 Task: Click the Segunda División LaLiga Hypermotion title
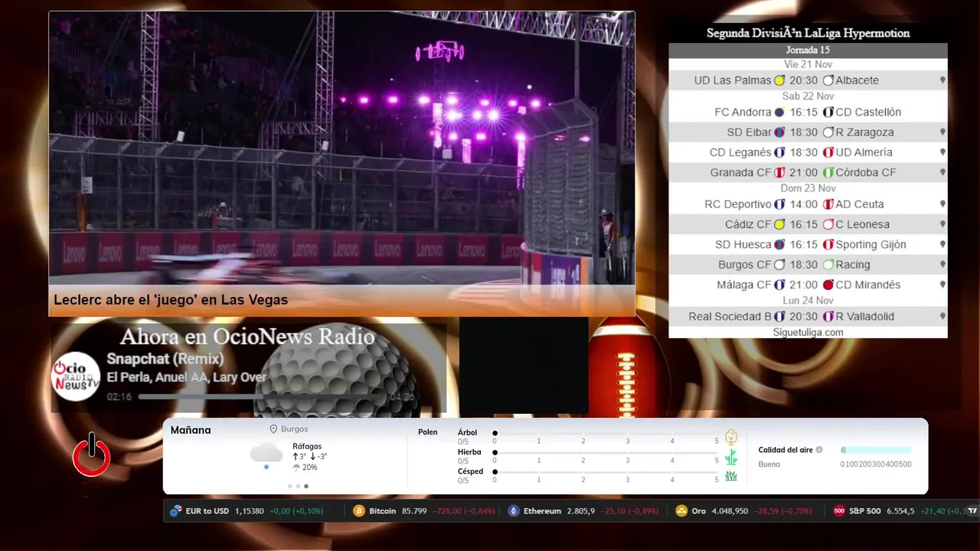point(808,33)
